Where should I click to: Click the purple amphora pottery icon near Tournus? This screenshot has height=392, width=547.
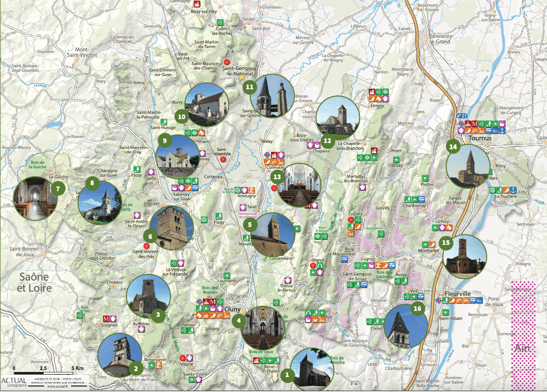click(461, 130)
